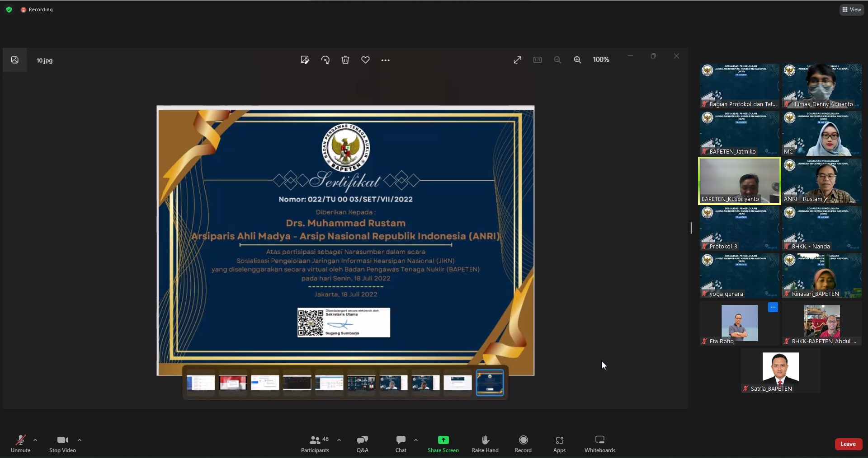Open the three-dots more options menu
Screen dimensions: 868x458
385,60
